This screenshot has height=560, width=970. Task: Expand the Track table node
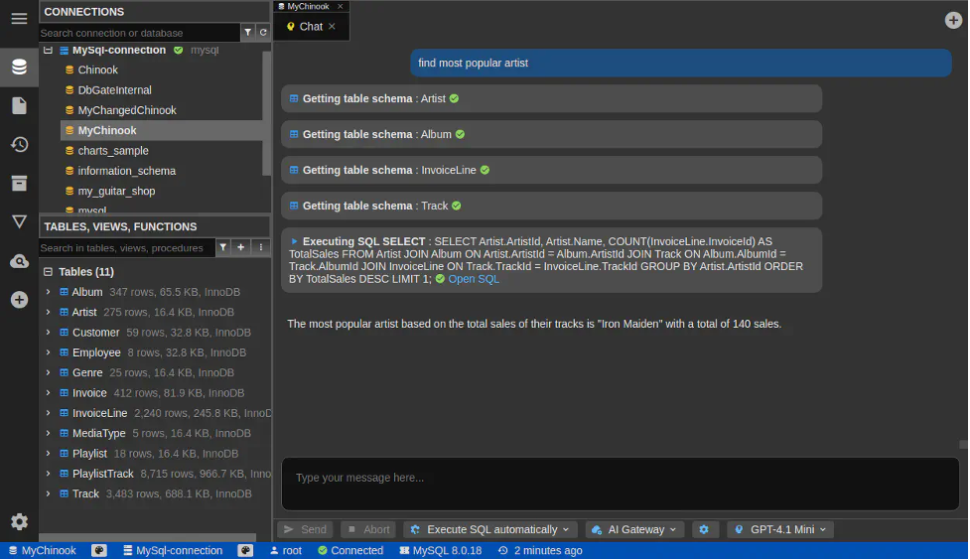point(49,493)
